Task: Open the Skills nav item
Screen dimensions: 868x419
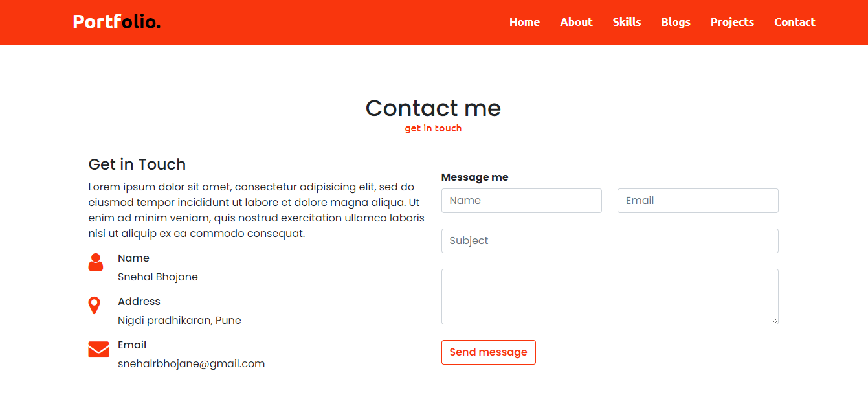Action: [x=627, y=22]
